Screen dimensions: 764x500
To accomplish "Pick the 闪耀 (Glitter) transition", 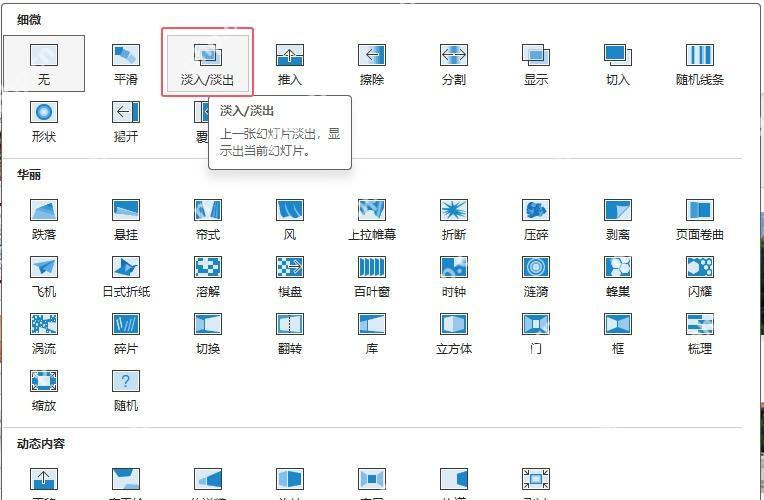I will pos(700,276).
